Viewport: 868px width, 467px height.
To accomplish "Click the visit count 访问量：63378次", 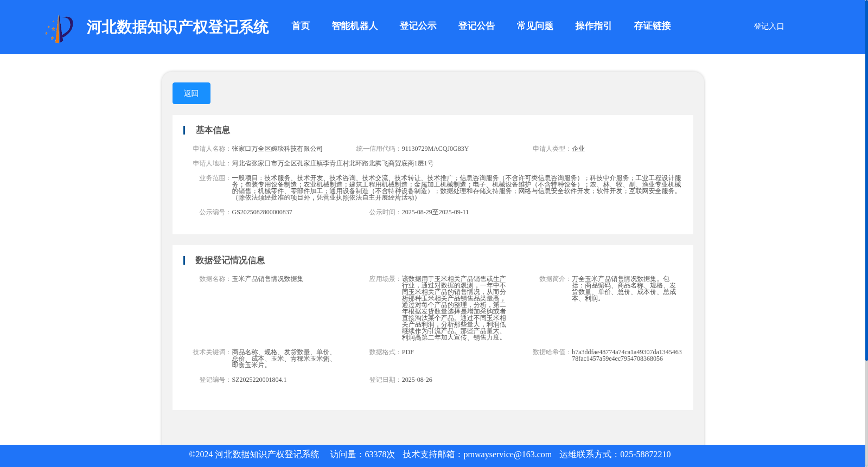I will coord(362,455).
